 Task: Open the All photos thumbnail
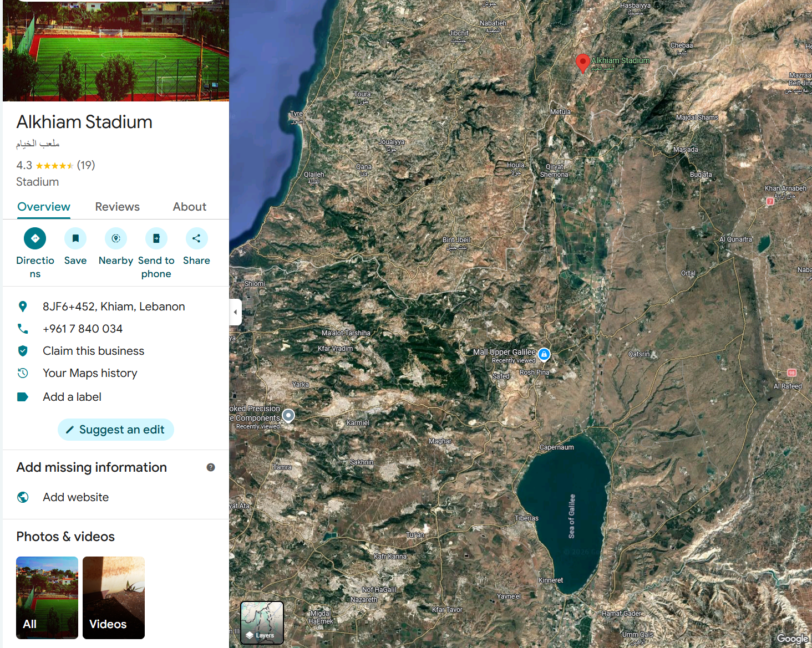(47, 598)
